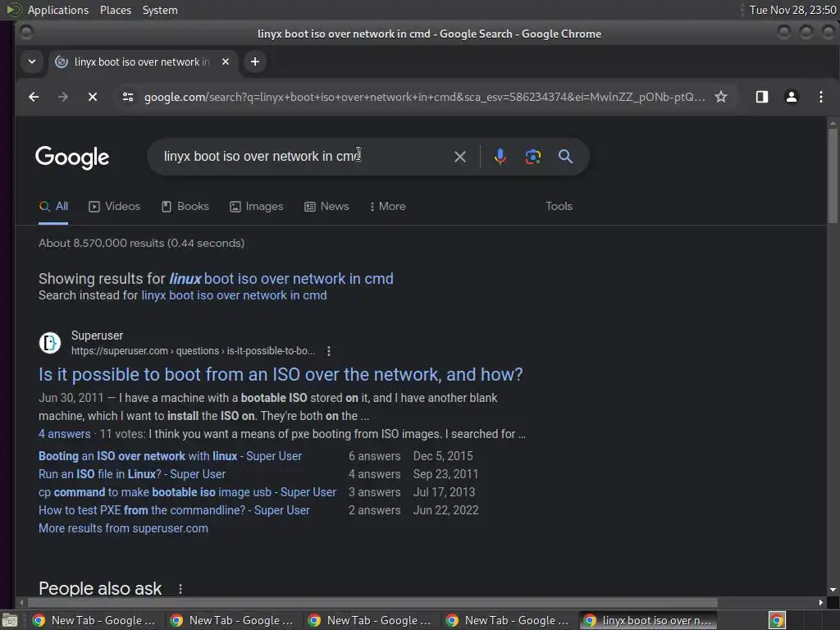Image resolution: width=840 pixels, height=630 pixels.
Task: Clear the Google search box text
Action: pos(459,157)
